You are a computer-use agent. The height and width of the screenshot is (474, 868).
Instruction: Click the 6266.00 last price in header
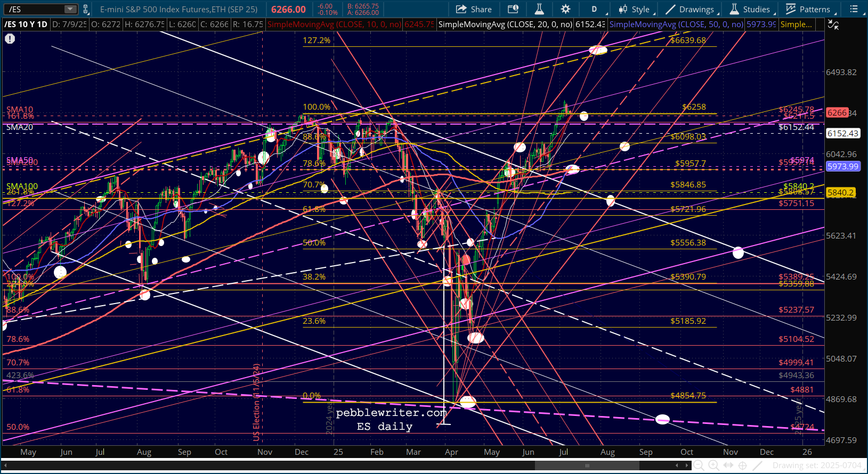coord(288,9)
